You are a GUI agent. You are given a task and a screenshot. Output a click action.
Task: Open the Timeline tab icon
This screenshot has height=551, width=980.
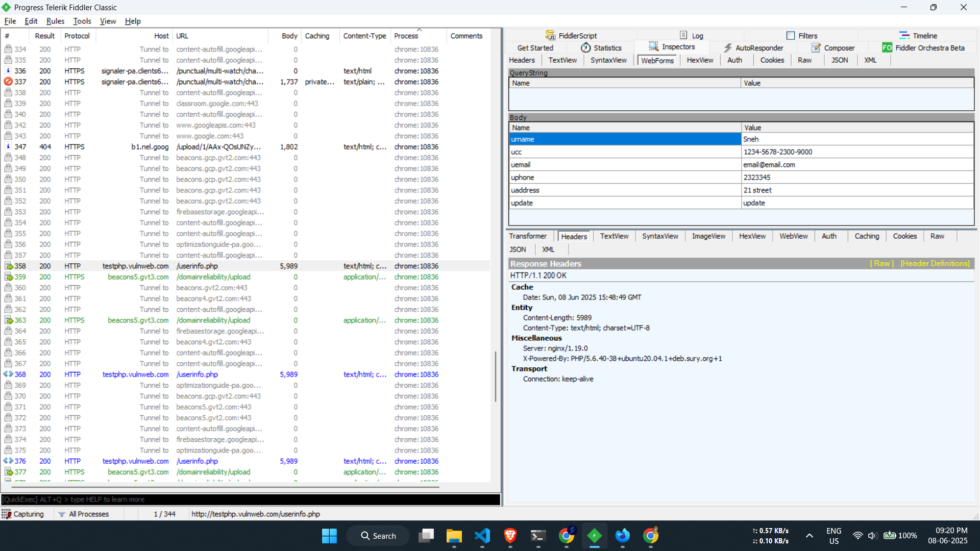(x=904, y=36)
